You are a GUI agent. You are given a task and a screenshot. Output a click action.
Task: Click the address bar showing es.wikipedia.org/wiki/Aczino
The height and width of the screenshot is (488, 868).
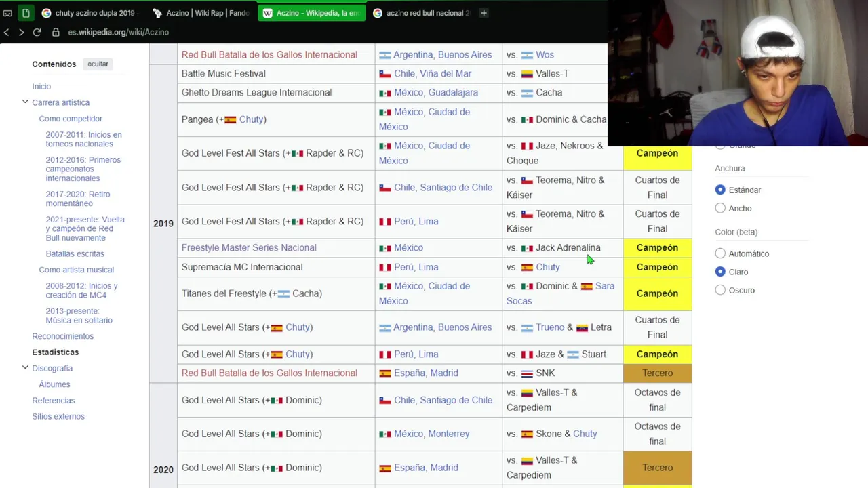click(118, 32)
